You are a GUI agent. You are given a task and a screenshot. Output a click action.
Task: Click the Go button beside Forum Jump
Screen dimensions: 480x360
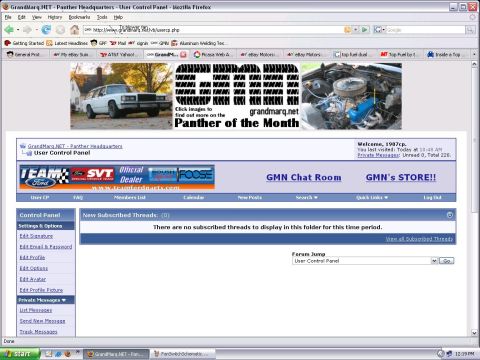click(447, 261)
